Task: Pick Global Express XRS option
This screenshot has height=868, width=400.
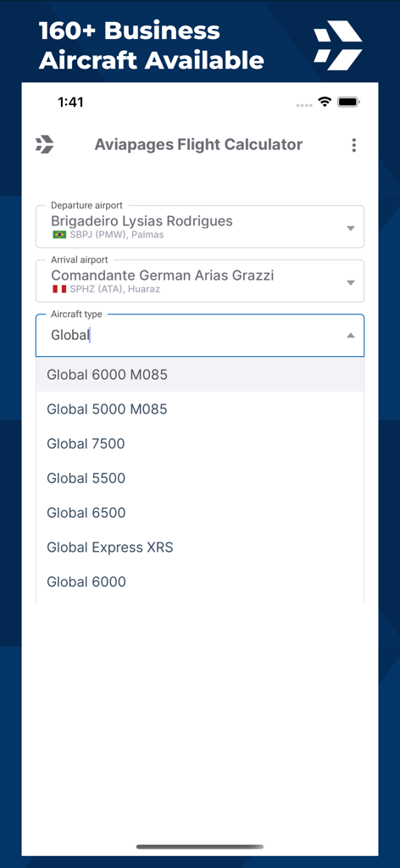Action: [200, 548]
